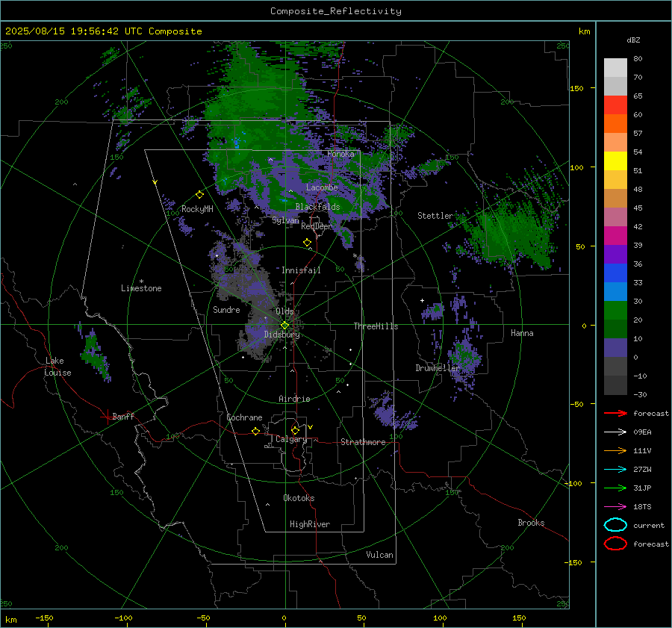This screenshot has width=672, height=628.
Task: Click the Lacombe town label
Action: [x=322, y=187]
